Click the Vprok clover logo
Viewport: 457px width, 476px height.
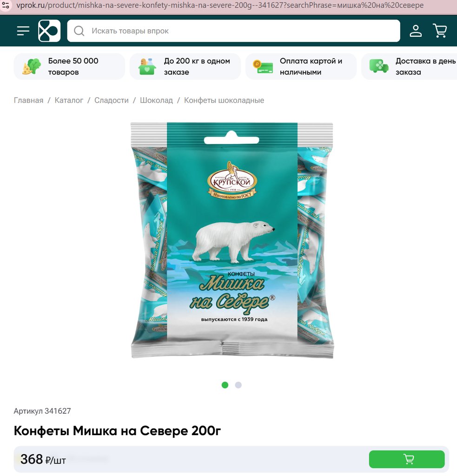(49, 31)
